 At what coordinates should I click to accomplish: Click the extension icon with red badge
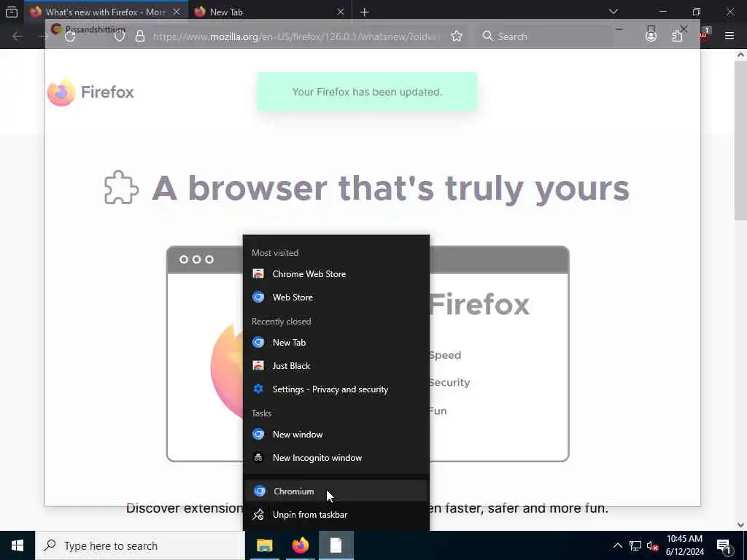coord(704,35)
